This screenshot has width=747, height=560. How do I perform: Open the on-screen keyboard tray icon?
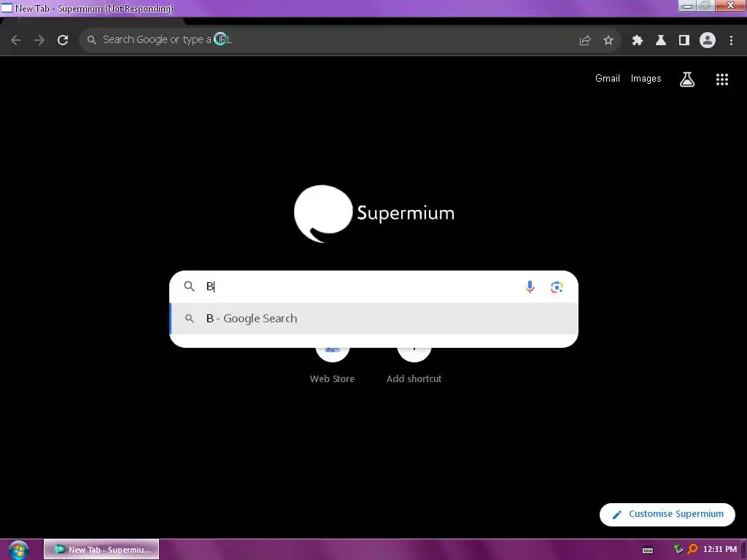[648, 551]
